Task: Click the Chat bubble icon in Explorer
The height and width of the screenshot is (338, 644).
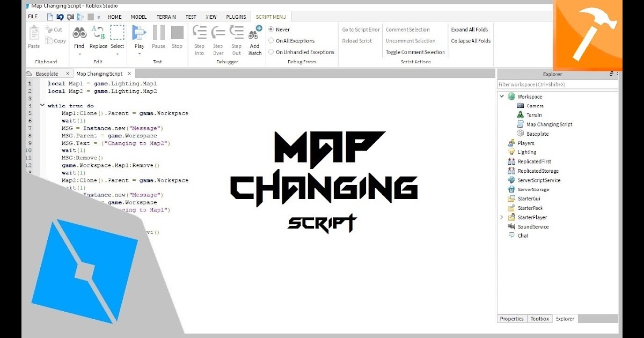Action: pos(511,236)
